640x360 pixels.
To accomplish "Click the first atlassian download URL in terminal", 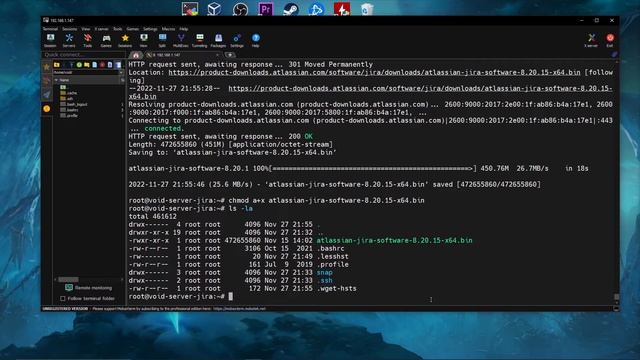I will [374, 72].
